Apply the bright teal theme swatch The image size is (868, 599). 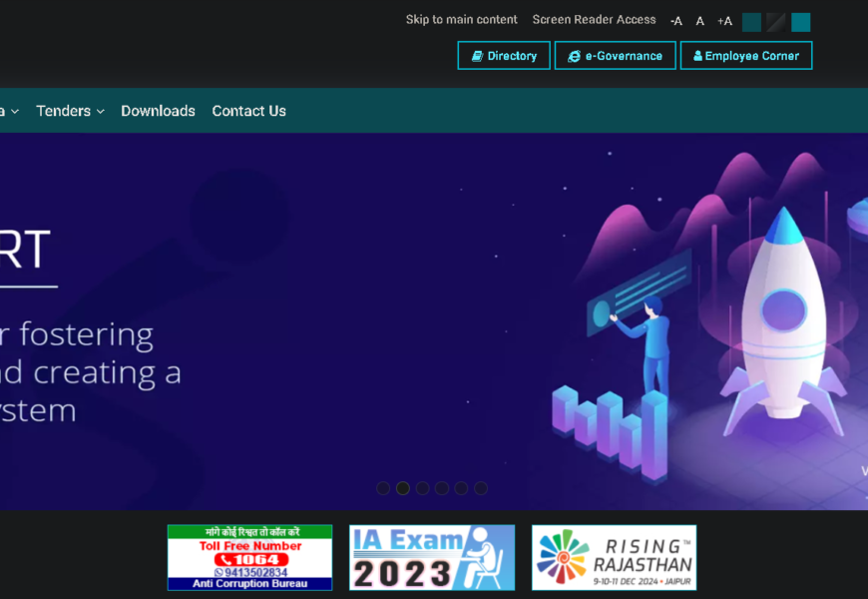(x=801, y=22)
